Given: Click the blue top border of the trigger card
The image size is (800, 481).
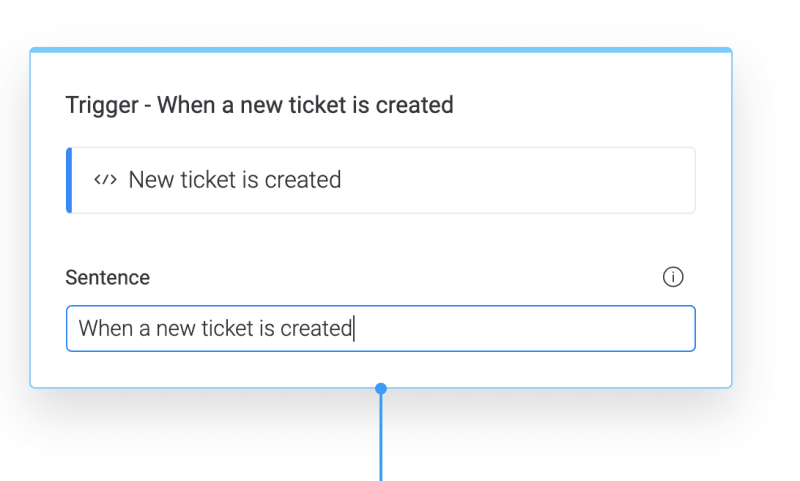Looking at the screenshot, I should pos(380,49).
